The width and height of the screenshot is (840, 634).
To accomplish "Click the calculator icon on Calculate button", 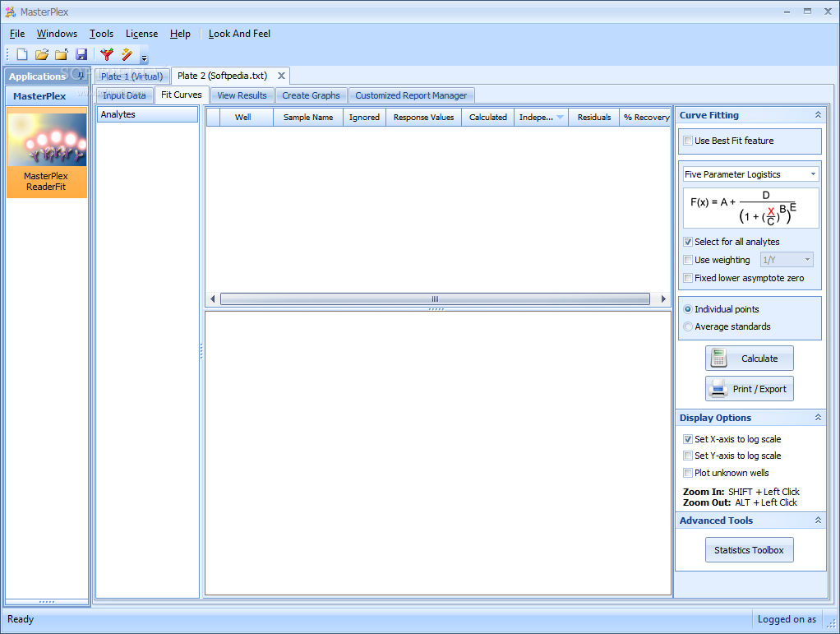I will [718, 358].
